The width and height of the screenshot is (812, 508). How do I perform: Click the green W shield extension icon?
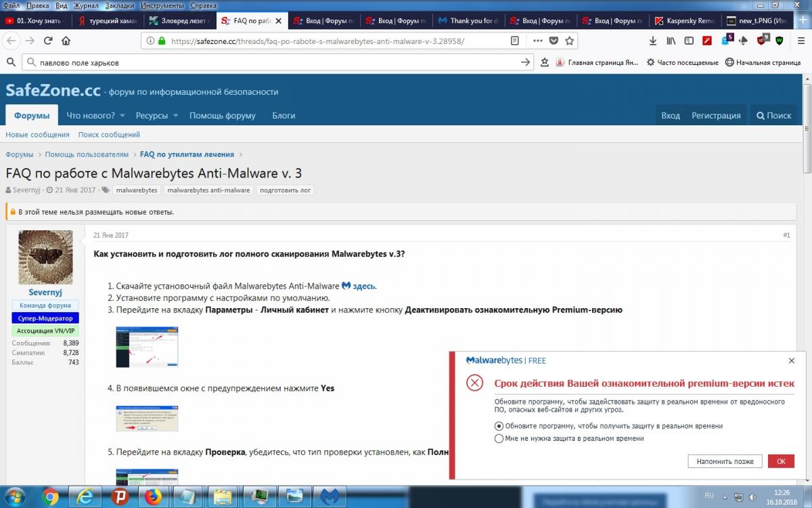point(780,41)
